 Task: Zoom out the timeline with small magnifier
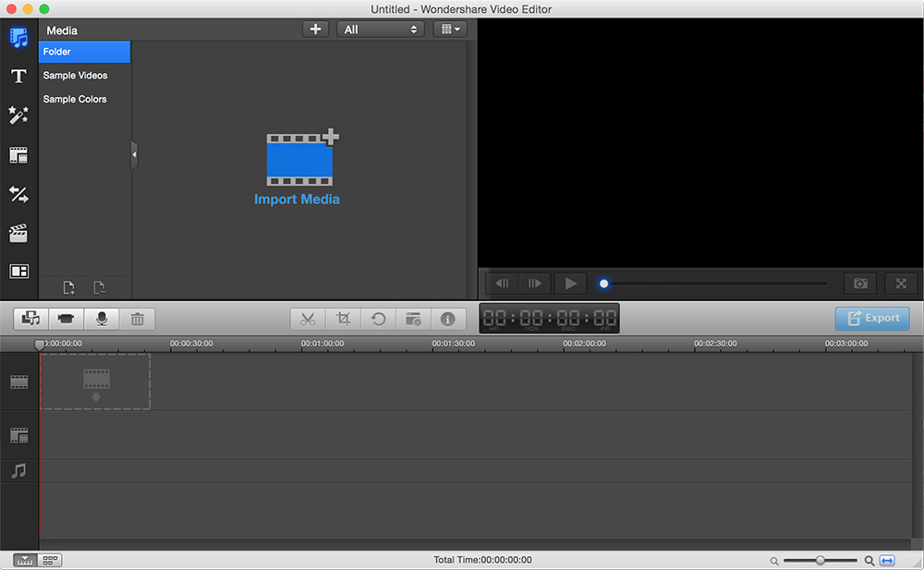(774, 561)
